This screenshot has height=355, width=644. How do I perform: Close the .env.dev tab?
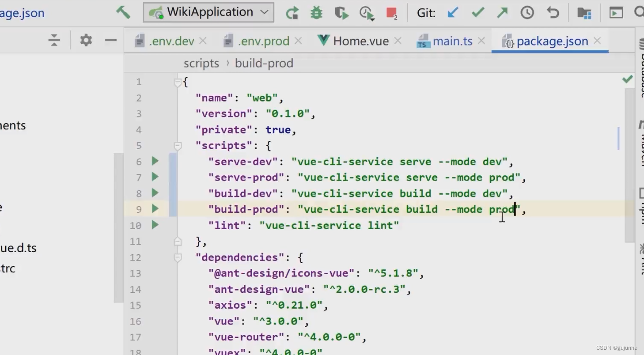[x=203, y=41]
